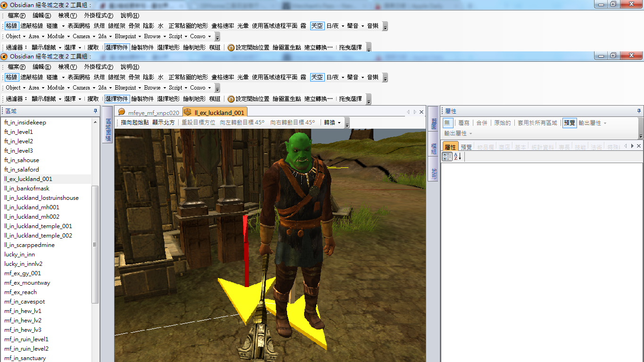
Task: Click 建立轉換 in lower window toolbar
Action: pyautogui.click(x=318, y=99)
